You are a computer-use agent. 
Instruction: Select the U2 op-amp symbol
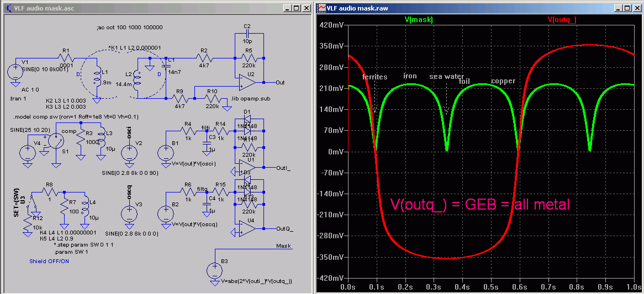click(x=249, y=82)
